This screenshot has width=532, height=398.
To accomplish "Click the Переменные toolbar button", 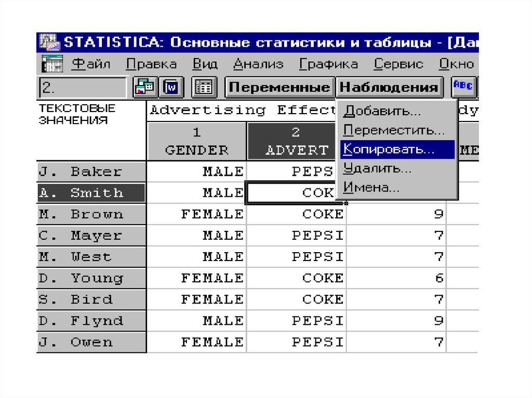I will pos(280,88).
